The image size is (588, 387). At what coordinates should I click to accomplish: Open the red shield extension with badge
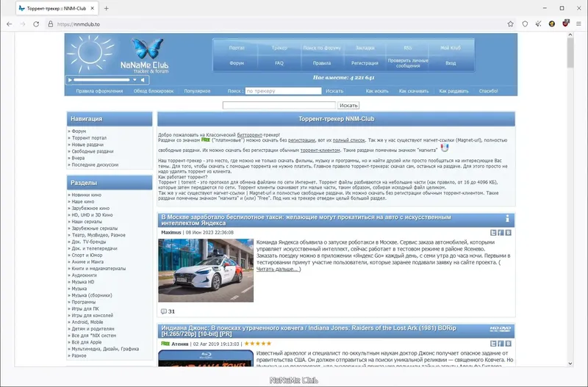(x=565, y=23)
